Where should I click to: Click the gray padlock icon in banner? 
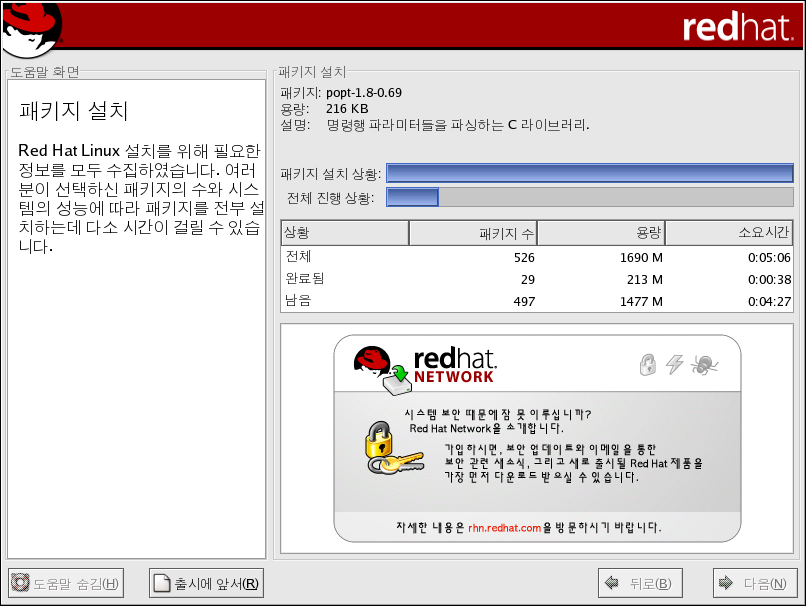[647, 365]
